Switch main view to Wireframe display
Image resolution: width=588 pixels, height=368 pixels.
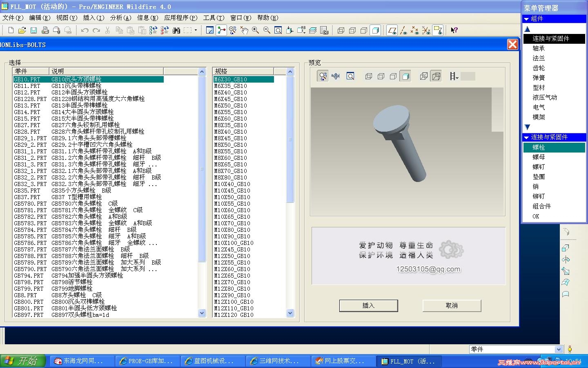(341, 30)
